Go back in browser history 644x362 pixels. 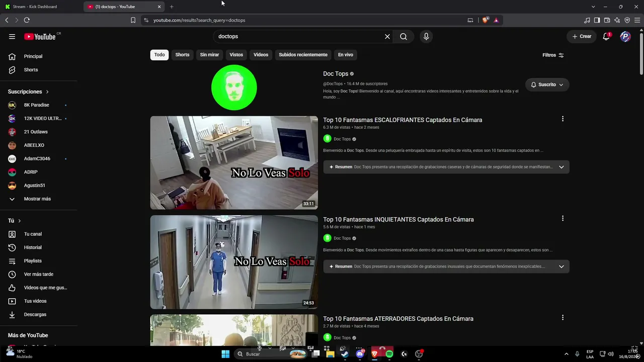coord(7,20)
